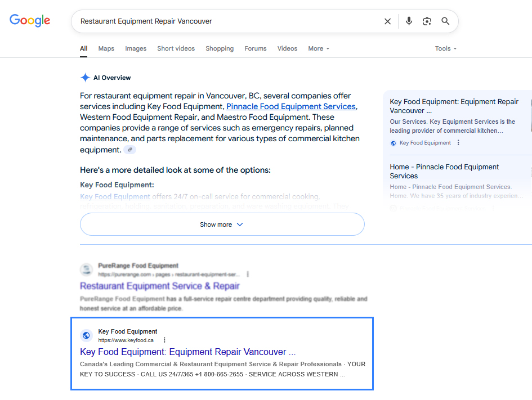Open Pinnacle Food Equipment Services link

pos(290,106)
